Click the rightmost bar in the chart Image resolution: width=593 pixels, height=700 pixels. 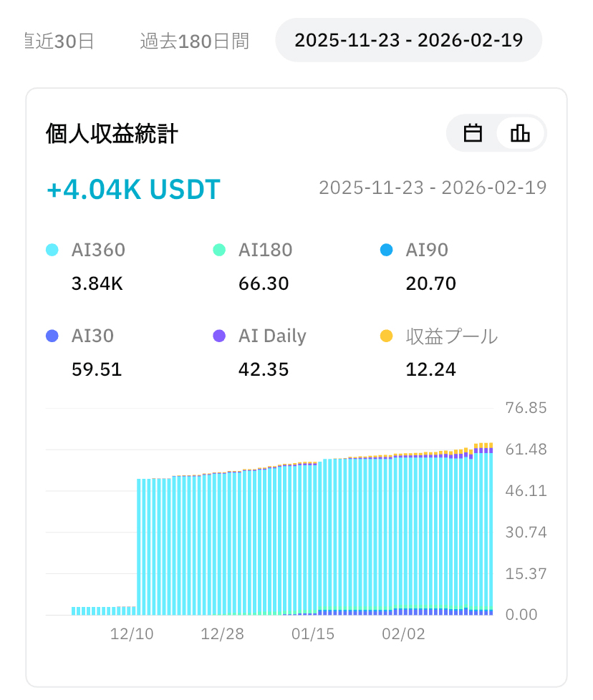(491, 530)
